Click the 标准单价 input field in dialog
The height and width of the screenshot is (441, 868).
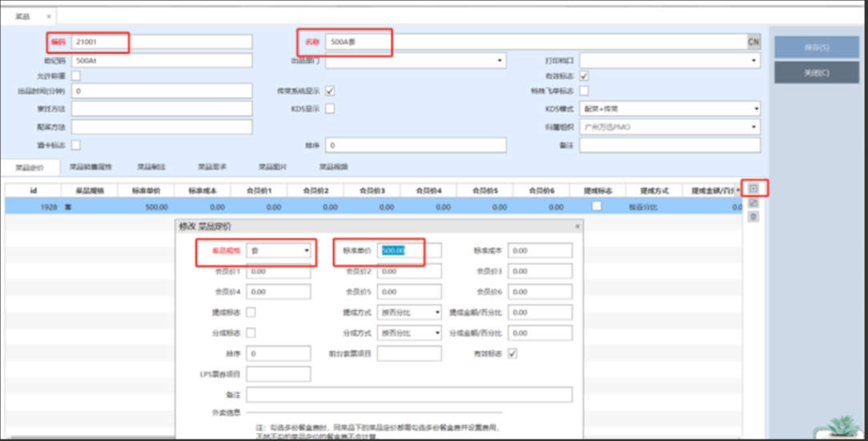point(409,251)
